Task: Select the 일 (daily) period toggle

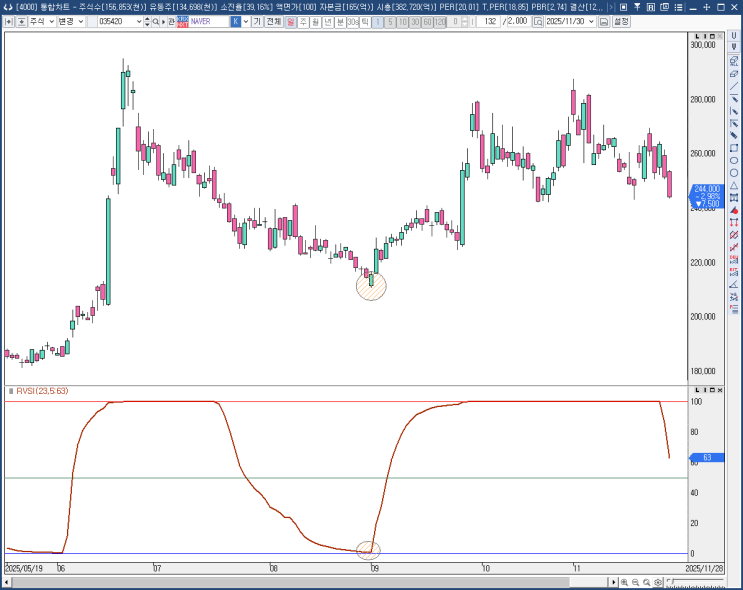Action: (x=290, y=22)
